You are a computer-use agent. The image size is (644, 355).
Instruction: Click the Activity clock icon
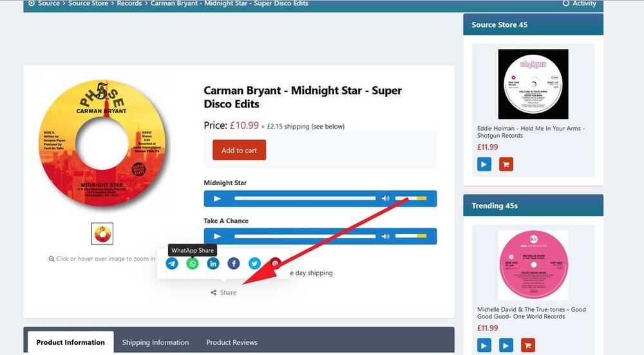point(566,3)
